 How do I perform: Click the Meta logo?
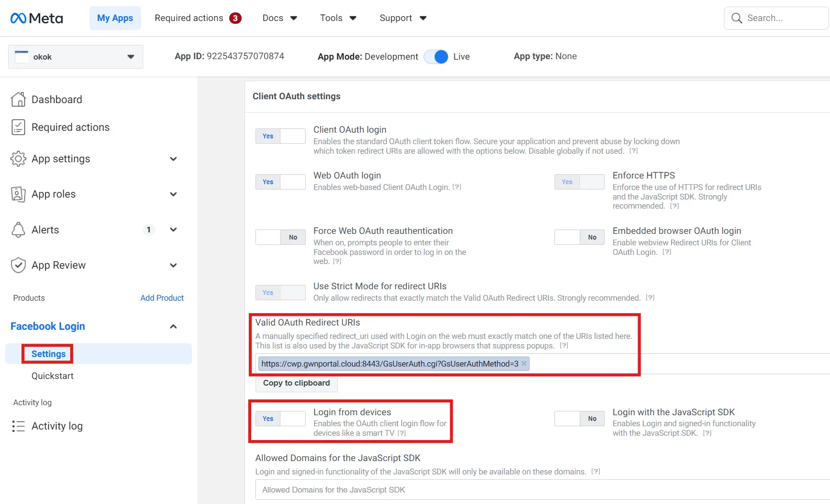tap(37, 18)
